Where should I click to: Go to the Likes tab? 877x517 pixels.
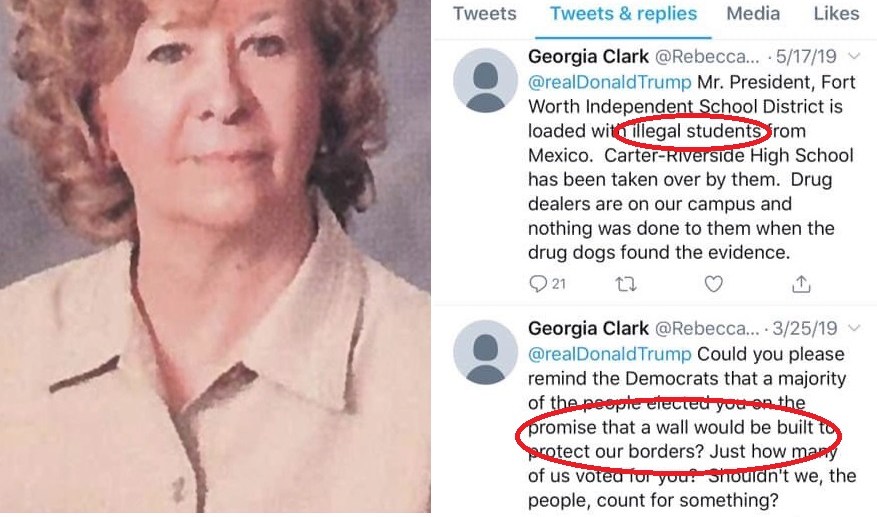point(836,13)
